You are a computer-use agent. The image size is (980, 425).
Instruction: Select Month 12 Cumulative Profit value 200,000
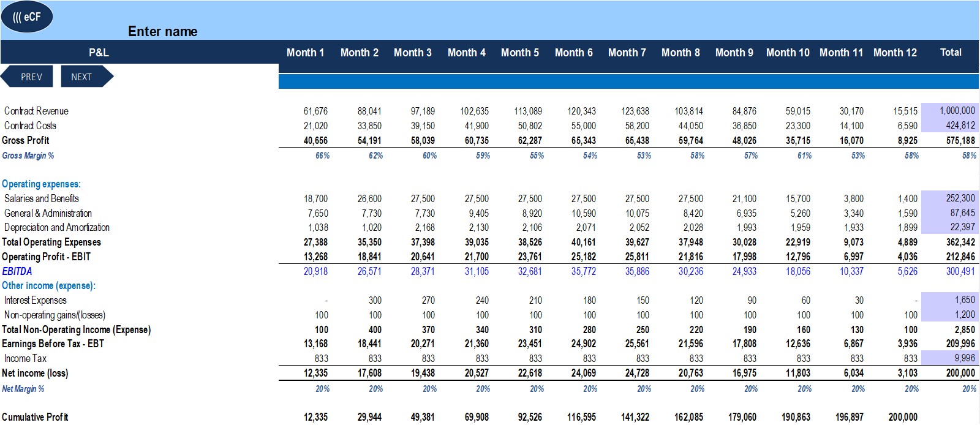(x=903, y=417)
